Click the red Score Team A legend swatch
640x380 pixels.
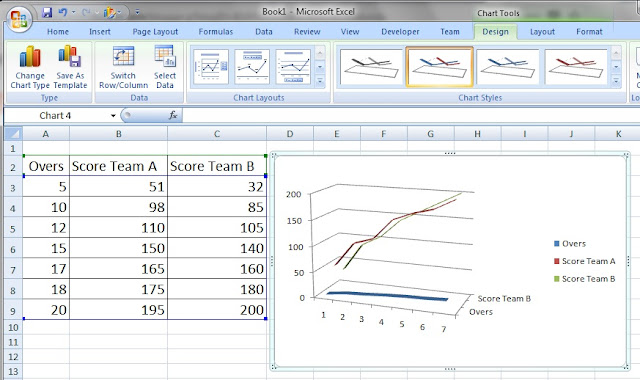556,261
